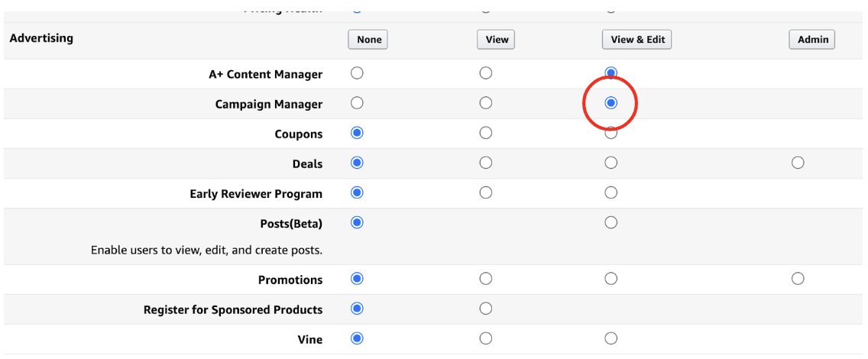The image size is (868, 359).
Task: Select View & Edit for Early Reviewer Program
Action: tap(611, 192)
